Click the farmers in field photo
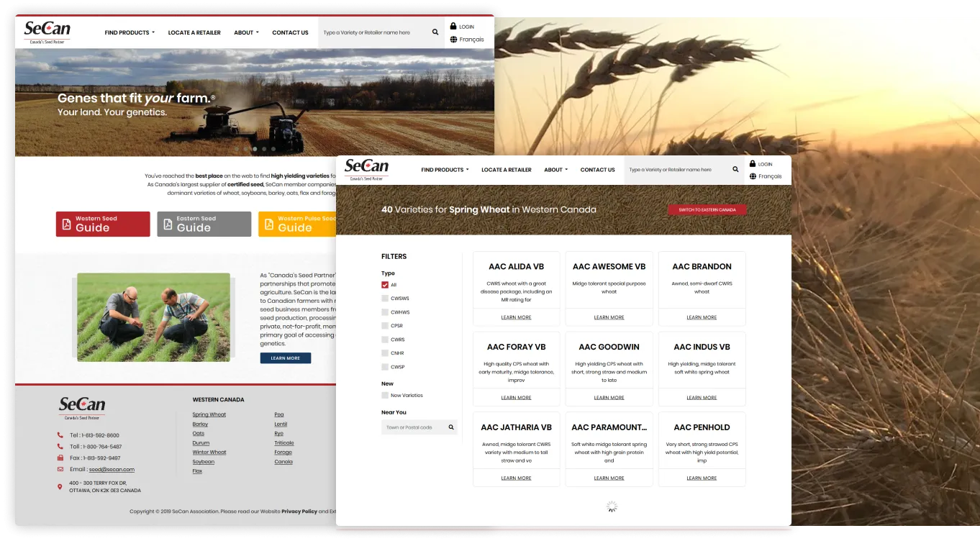 click(x=153, y=317)
